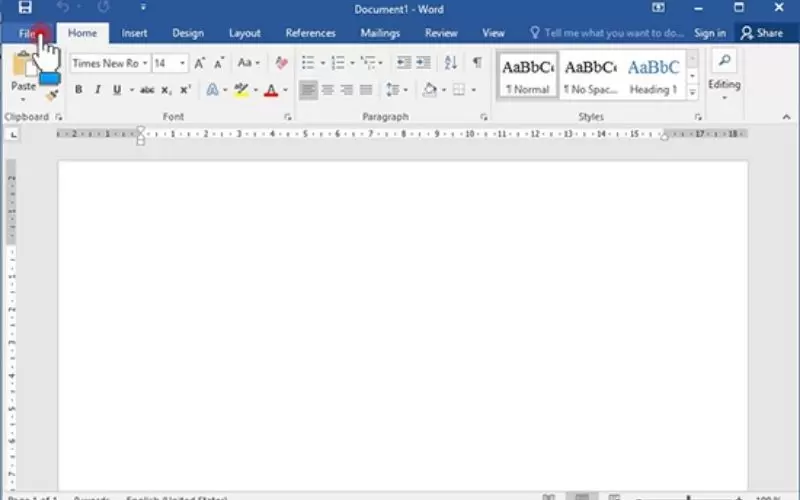Viewport: 800px width, 500px height.
Task: Click the Clear All Formatting eraser icon
Action: pyautogui.click(x=281, y=63)
